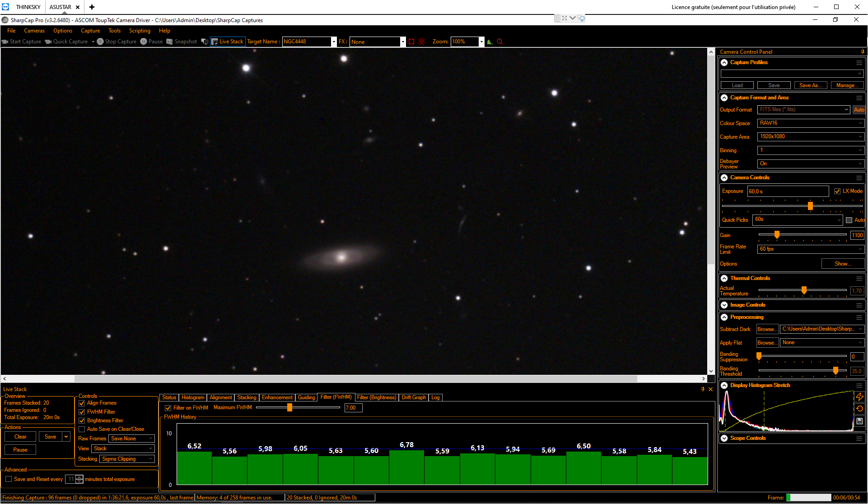Click the two-monitor icon before Live Stack

(x=205, y=42)
